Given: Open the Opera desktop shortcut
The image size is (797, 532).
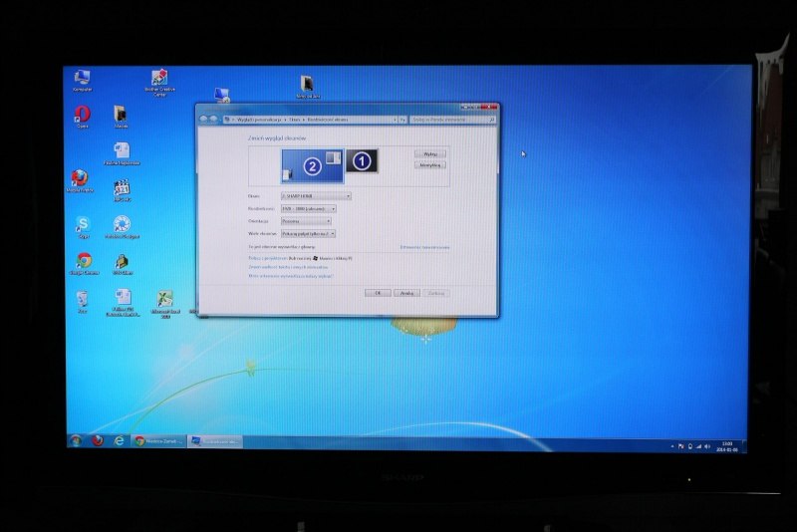Looking at the screenshot, I should click(82, 115).
